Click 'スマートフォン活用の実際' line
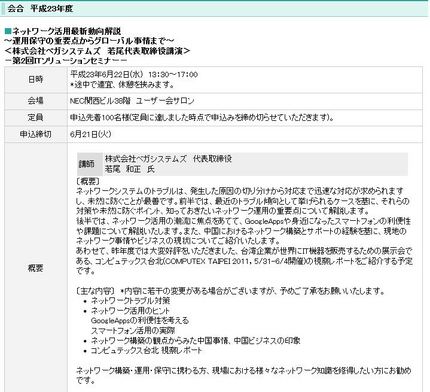430x392 pixels. 133,331
